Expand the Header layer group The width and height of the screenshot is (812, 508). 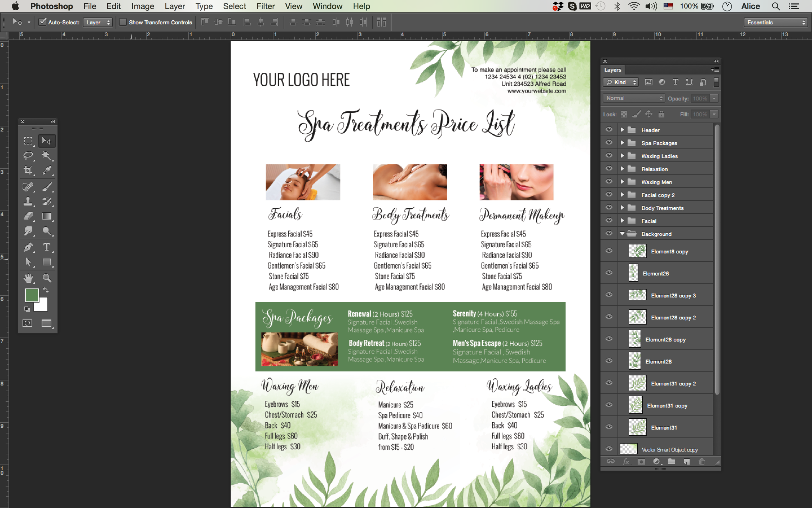622,130
